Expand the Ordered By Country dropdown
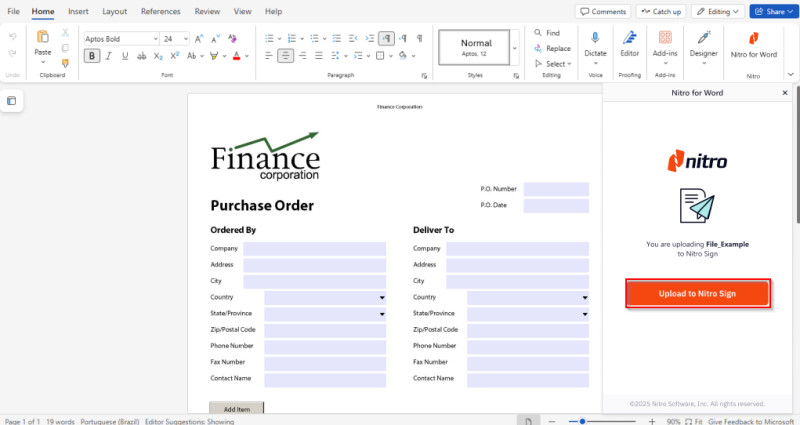This screenshot has height=425, width=800. click(381, 297)
